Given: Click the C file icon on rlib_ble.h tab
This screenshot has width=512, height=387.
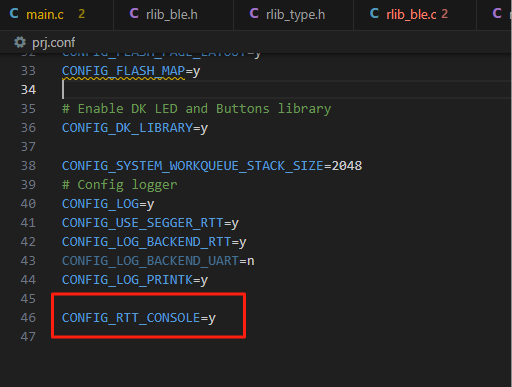Looking at the screenshot, I should pyautogui.click(x=134, y=14).
